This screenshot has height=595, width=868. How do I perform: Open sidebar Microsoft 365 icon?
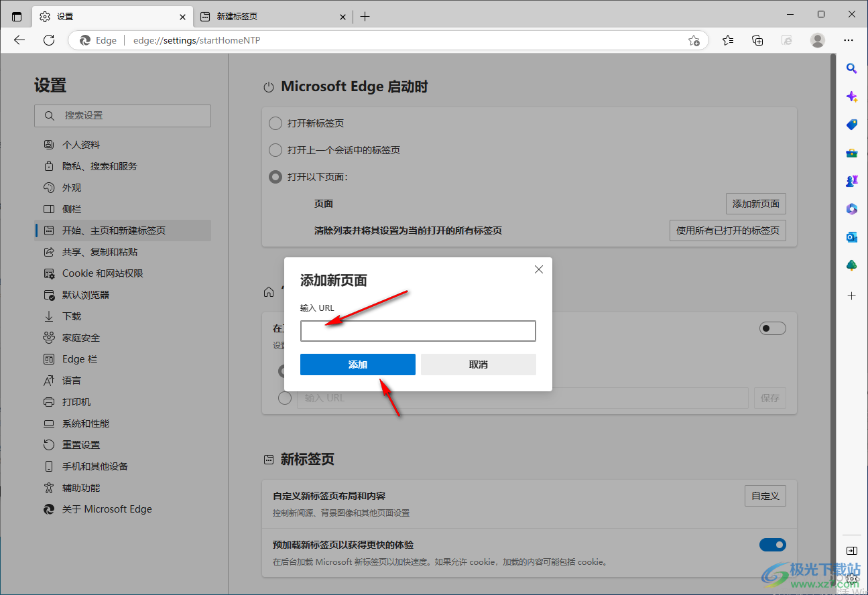tap(852, 209)
